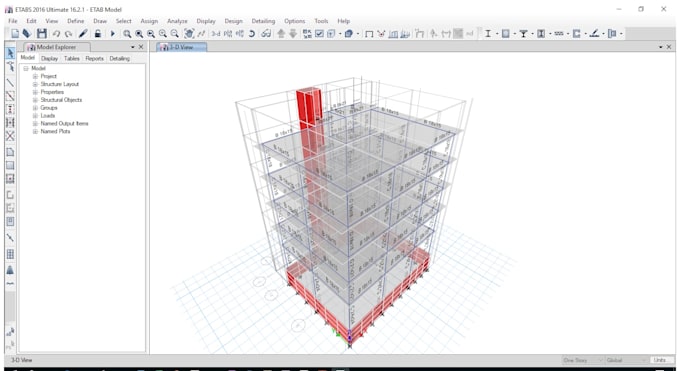Click the I-section frame design icon
Image resolution: width=680 pixels, height=371 pixels.
(488, 33)
